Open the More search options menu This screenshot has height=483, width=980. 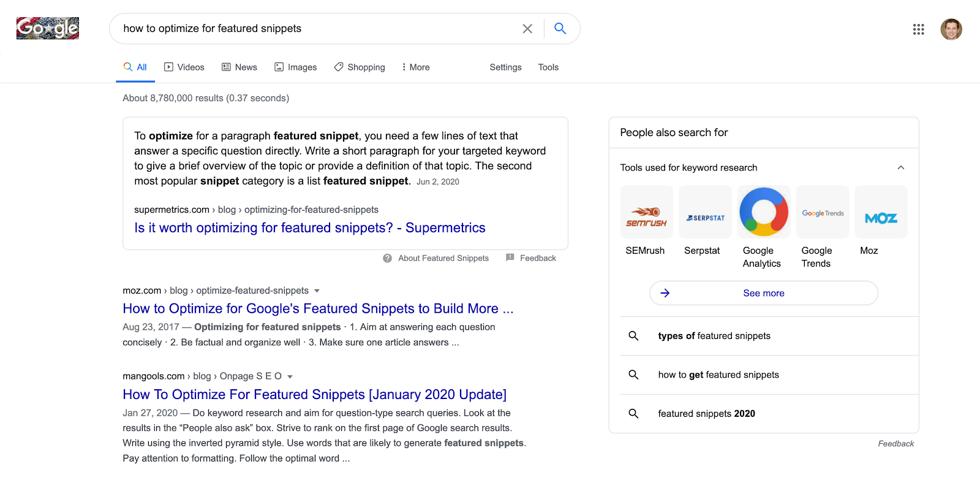coord(415,67)
